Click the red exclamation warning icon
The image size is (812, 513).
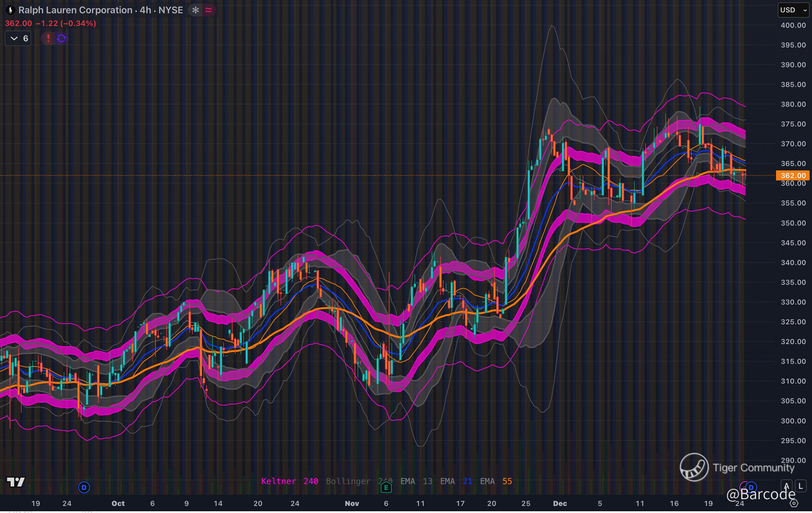[x=48, y=38]
